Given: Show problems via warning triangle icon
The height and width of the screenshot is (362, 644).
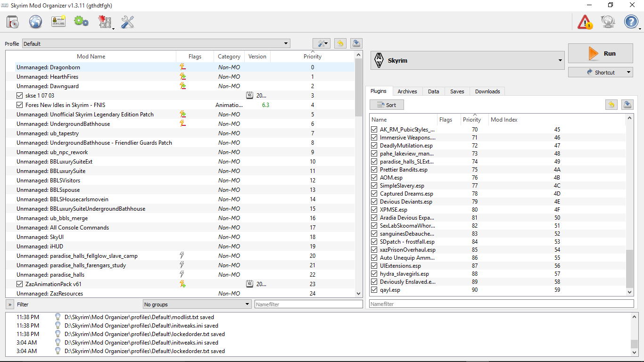Looking at the screenshot, I should [x=585, y=22].
